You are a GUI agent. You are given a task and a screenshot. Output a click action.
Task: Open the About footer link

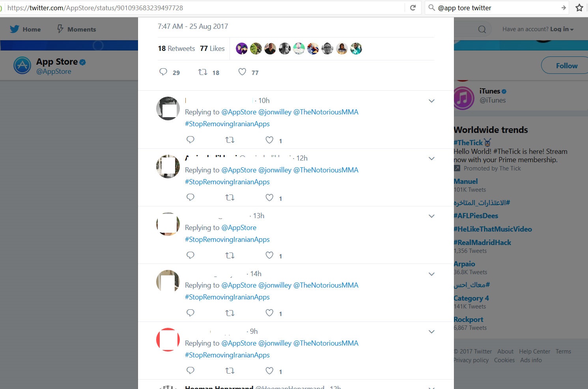(x=506, y=352)
